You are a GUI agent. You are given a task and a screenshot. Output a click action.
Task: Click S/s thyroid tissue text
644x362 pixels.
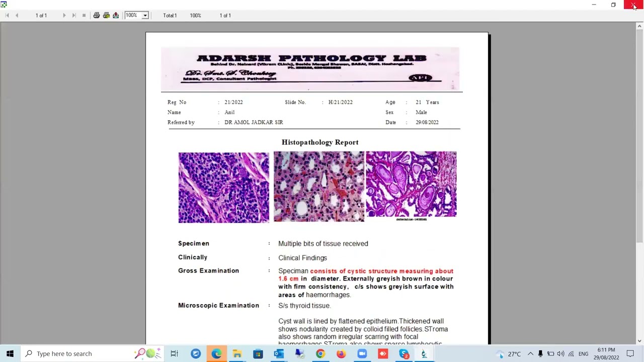coord(304,306)
